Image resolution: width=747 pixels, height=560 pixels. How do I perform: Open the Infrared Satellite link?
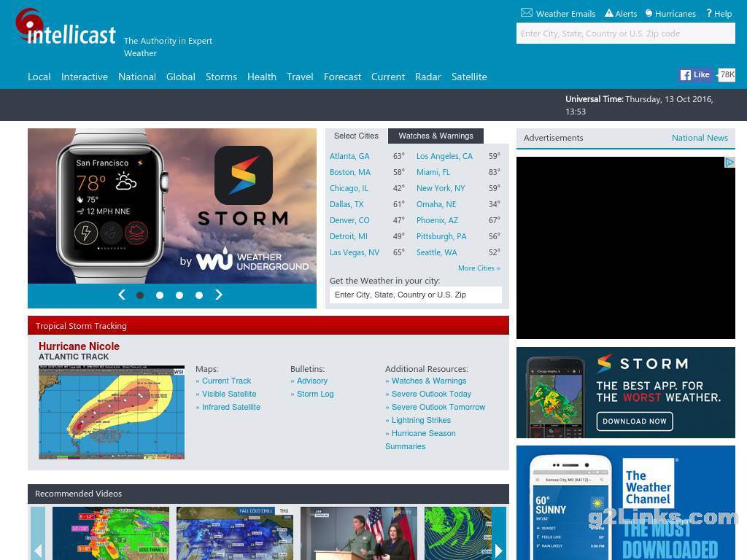pos(231,407)
